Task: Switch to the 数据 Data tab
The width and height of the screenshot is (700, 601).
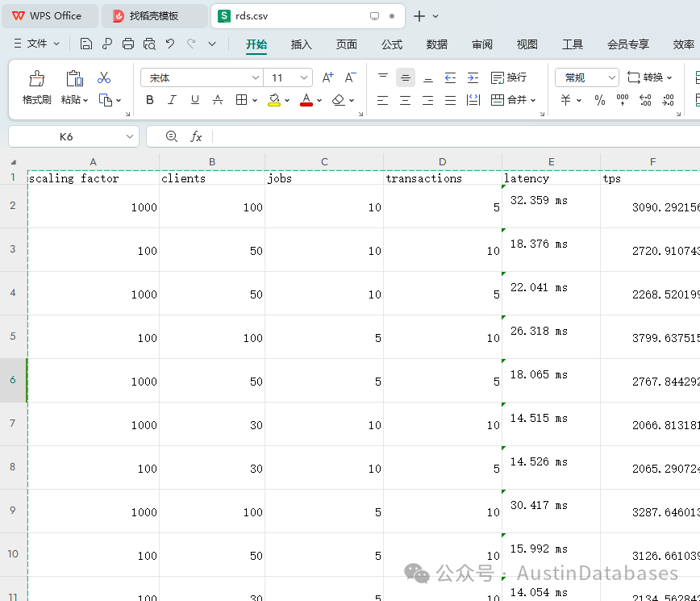Action: pyautogui.click(x=436, y=44)
